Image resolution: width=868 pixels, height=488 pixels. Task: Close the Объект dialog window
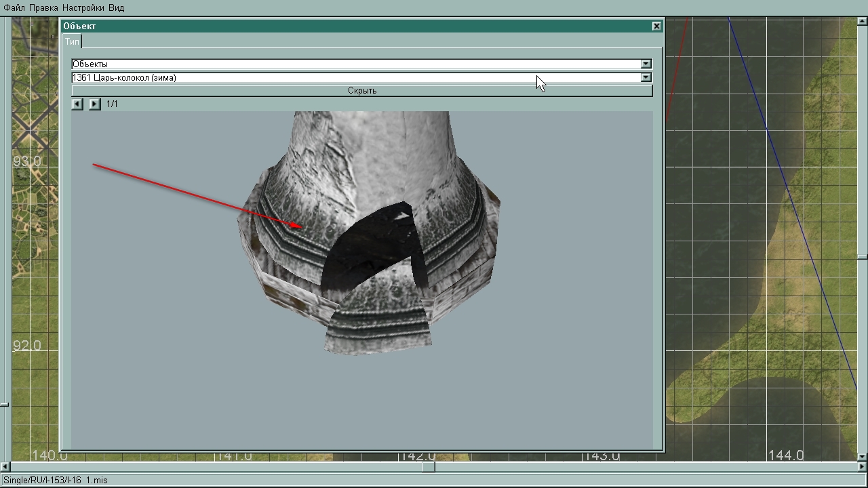tap(656, 26)
